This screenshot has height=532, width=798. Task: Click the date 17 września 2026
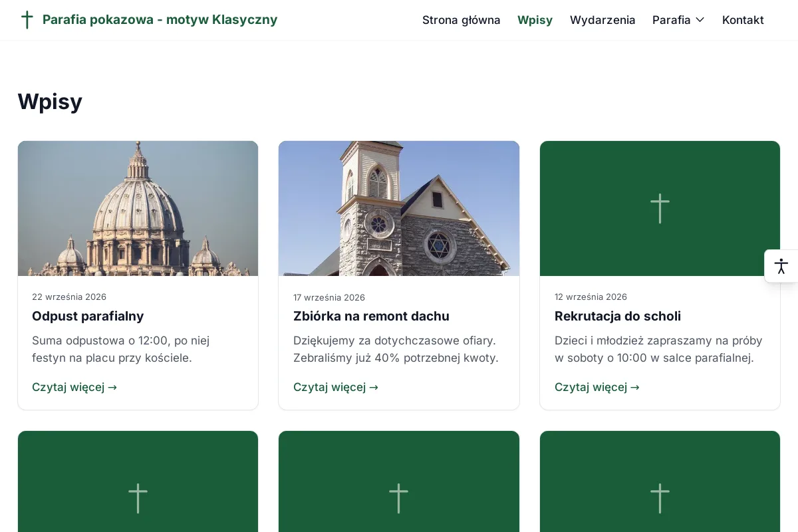(x=329, y=297)
